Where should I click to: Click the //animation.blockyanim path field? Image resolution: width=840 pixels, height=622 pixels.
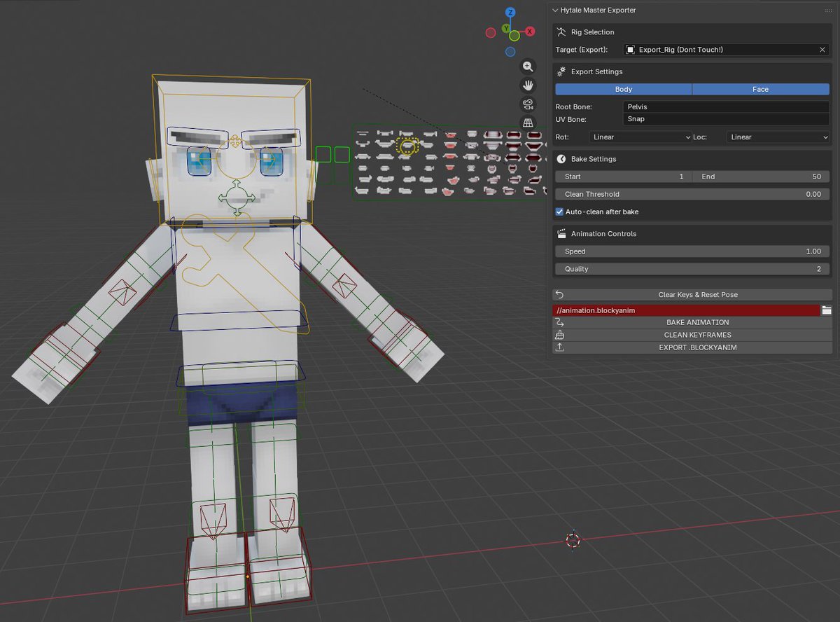click(686, 310)
